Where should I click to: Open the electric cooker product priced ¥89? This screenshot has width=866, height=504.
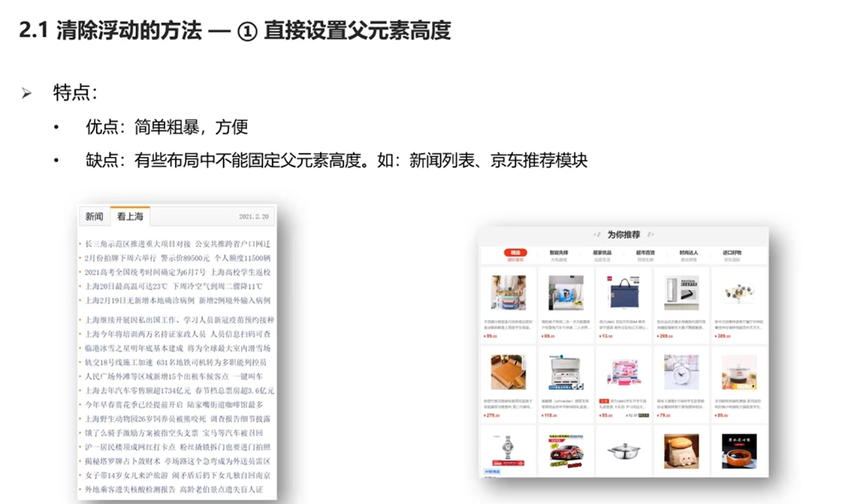(x=739, y=373)
